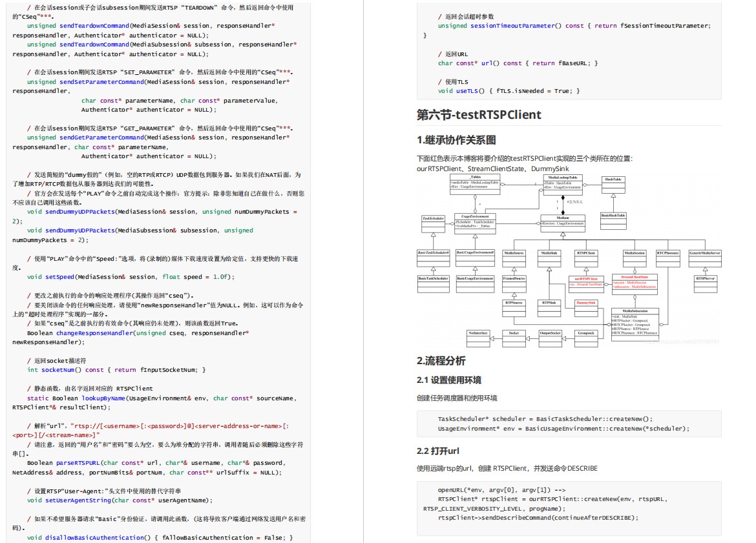Click the comment "/ 返回URL"
The image size is (756, 543).
pos(453,54)
